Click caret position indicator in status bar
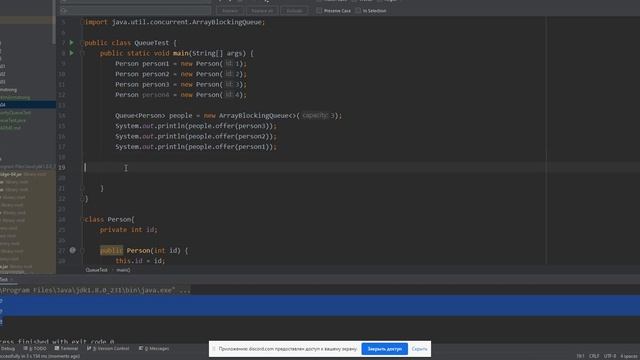Screen dimensions: 640x360 pyautogui.click(x=580, y=356)
